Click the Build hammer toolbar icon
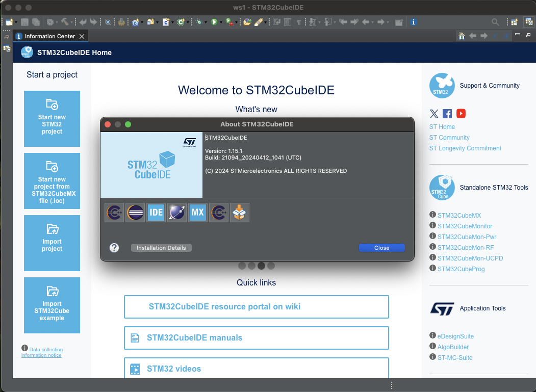536x392 pixels. [x=65, y=22]
